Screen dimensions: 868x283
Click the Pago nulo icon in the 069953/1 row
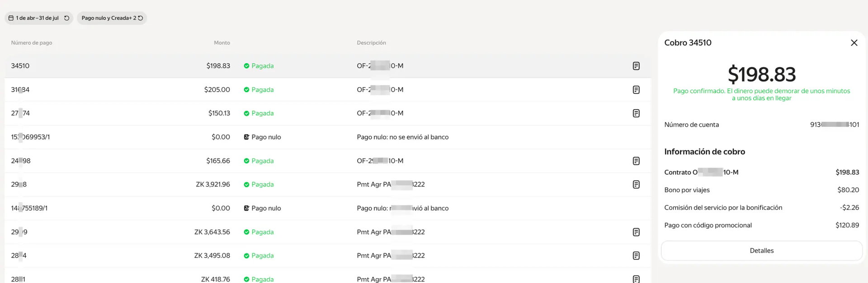[x=246, y=137]
